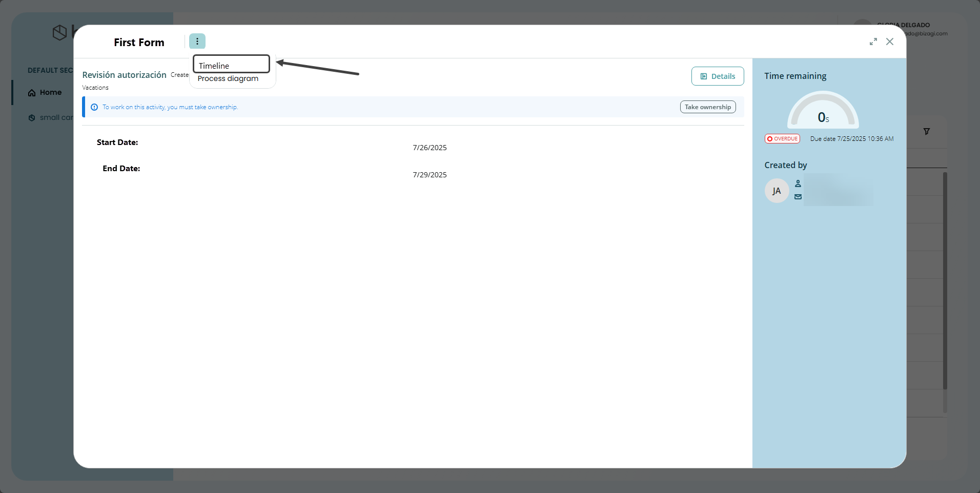The image size is (980, 493).
Task: Expand the form to full screen
Action: pos(873,42)
